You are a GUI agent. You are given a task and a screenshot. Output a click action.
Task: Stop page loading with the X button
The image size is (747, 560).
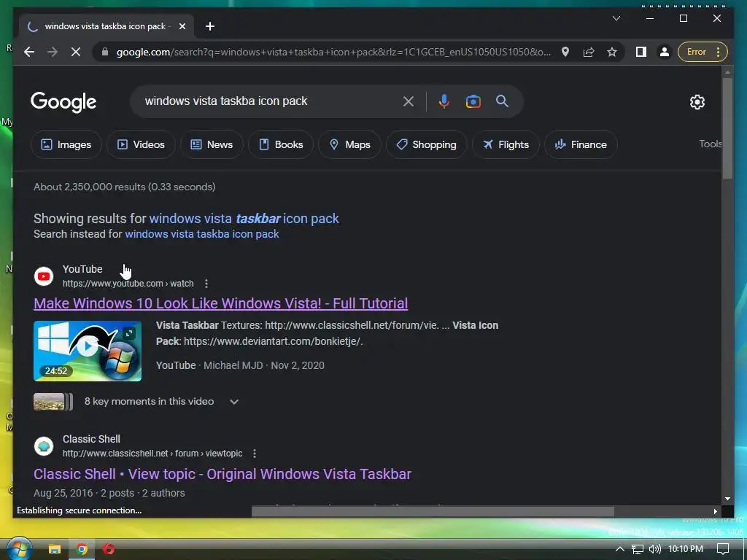click(x=76, y=52)
